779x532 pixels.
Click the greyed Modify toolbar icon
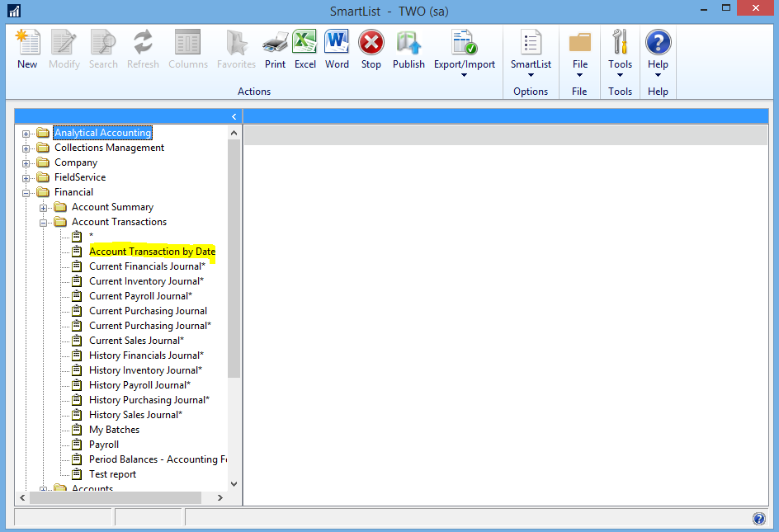click(64, 42)
